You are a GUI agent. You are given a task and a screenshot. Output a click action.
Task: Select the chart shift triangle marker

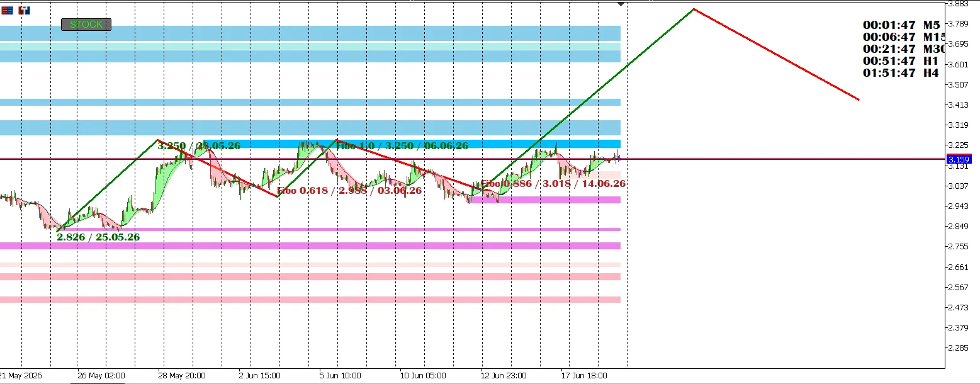[622, 4]
